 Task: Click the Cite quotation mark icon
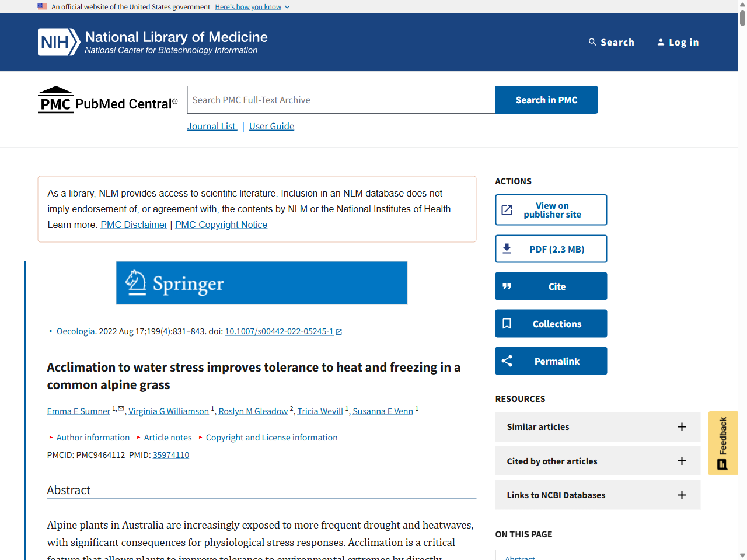click(x=507, y=286)
